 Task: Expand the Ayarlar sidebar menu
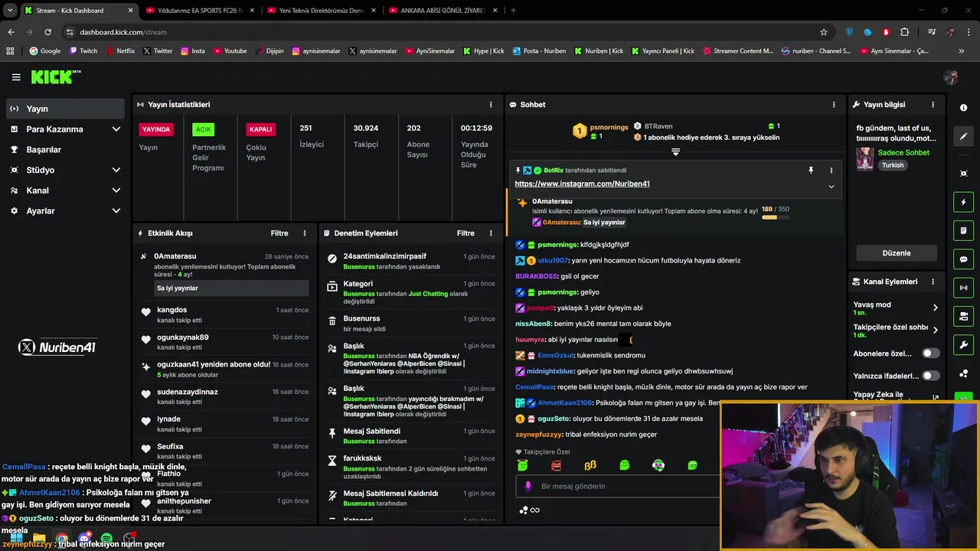(65, 210)
